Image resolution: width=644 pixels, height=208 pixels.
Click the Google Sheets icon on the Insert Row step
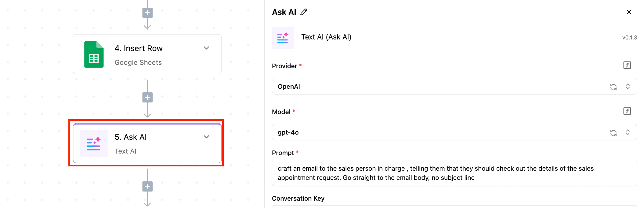94,54
